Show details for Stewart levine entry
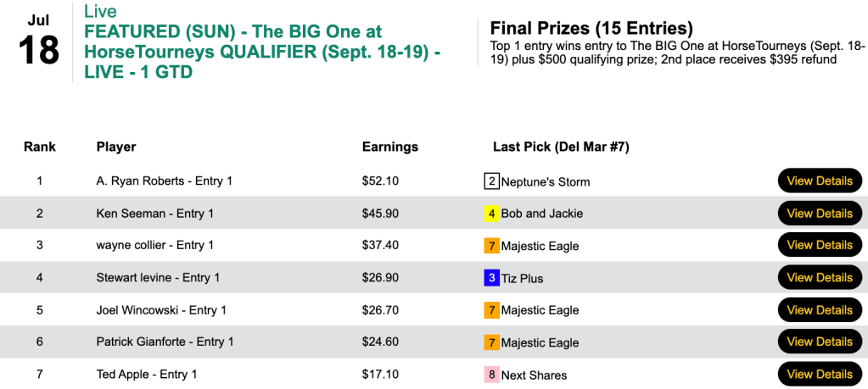Screen dimensions: 868x389 (819, 277)
